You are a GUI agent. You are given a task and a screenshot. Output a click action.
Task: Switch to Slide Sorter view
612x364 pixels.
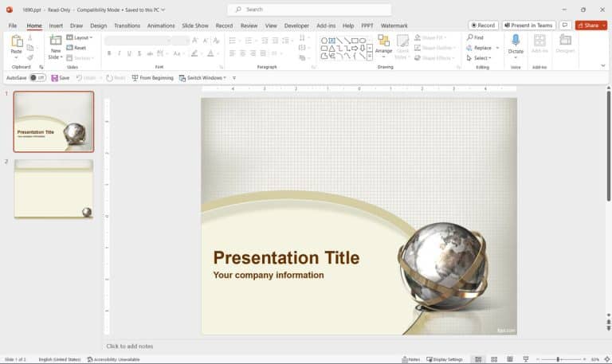pyautogui.click(x=494, y=359)
